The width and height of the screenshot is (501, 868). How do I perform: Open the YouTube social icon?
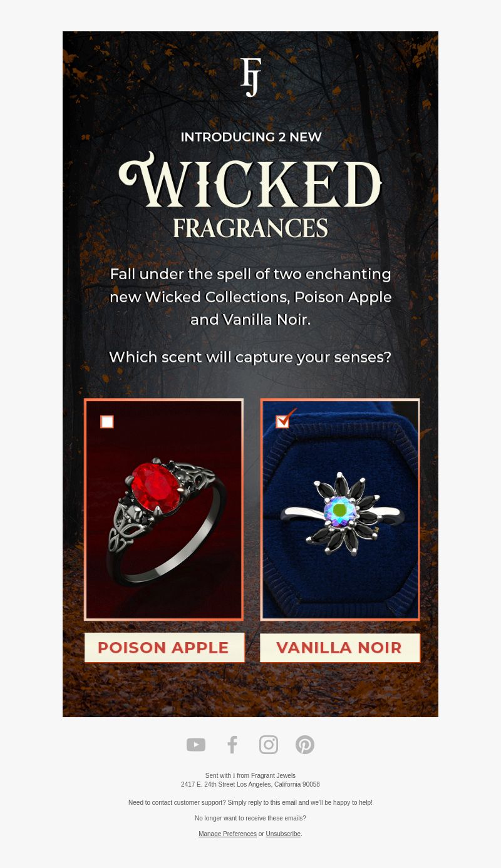pos(196,745)
